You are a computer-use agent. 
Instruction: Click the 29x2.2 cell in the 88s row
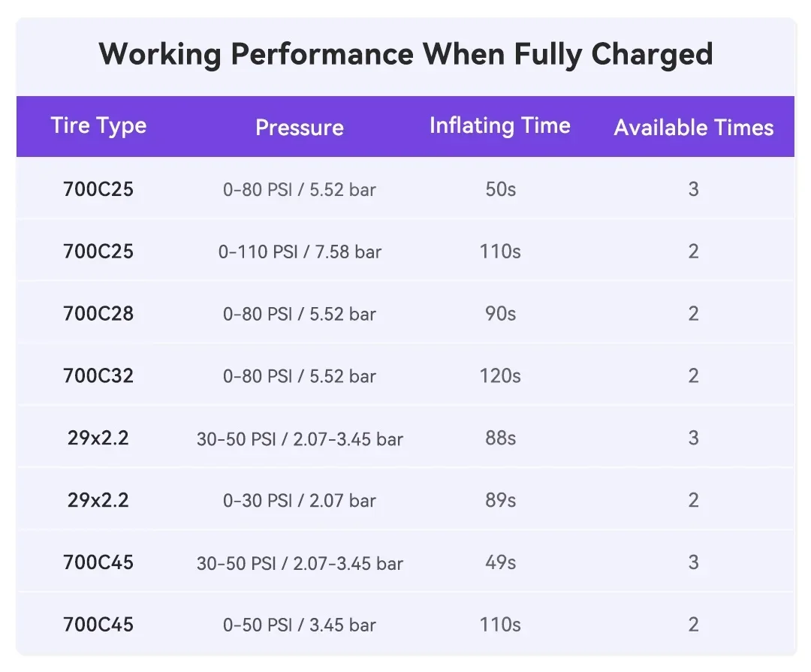click(x=98, y=438)
